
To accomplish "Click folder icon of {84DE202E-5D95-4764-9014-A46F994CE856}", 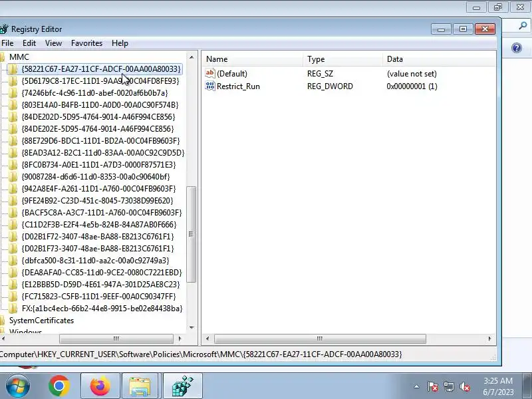I will point(13,128).
